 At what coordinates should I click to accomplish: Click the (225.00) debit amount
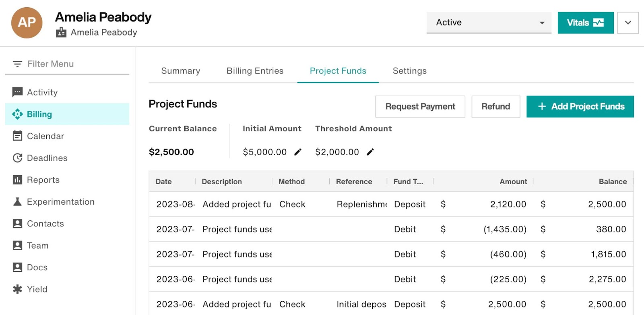(508, 279)
